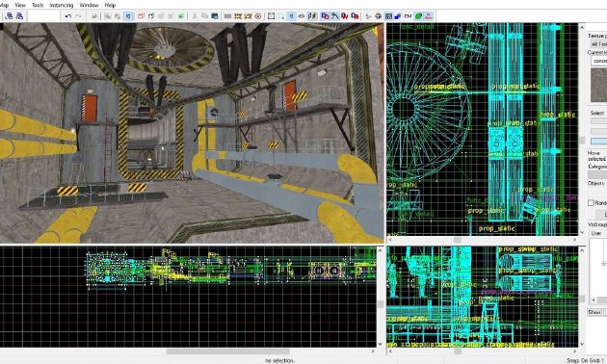Click the top-right 2D view scroll-up arrow
Screen dimensions: 607x364
(x=582, y=27)
